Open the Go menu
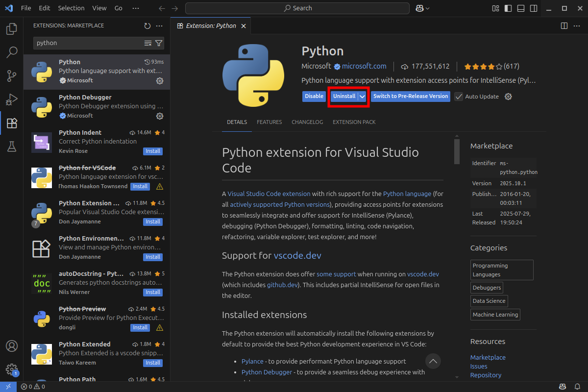Viewport: 588px width, 392px height. pyautogui.click(x=119, y=8)
